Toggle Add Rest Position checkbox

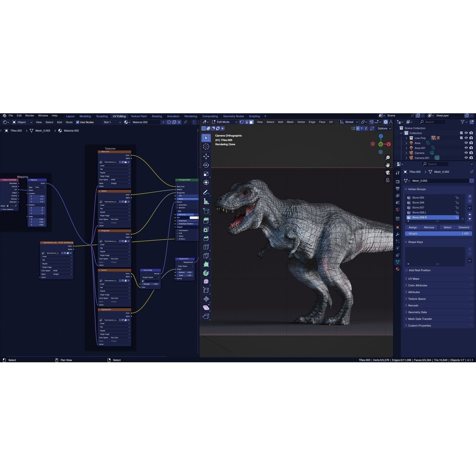click(x=407, y=270)
